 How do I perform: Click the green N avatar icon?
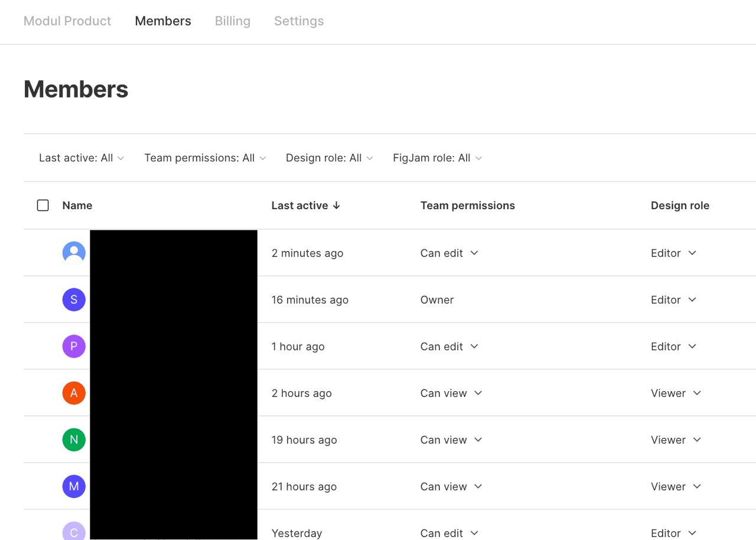pos(74,440)
